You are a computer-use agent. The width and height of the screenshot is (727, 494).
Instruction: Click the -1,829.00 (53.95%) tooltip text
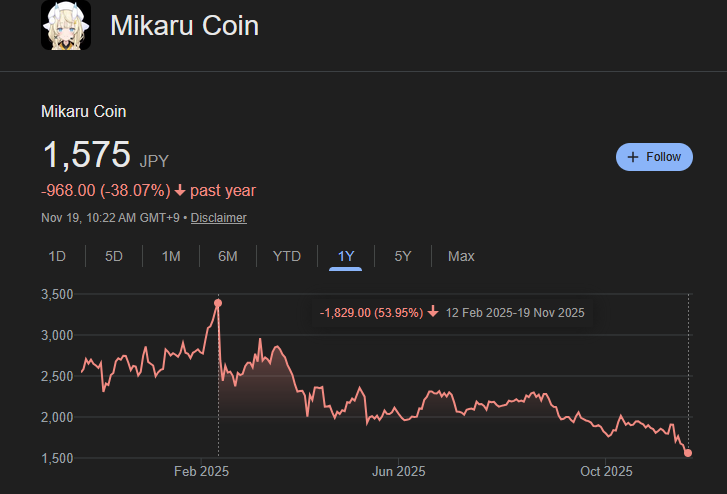(369, 313)
